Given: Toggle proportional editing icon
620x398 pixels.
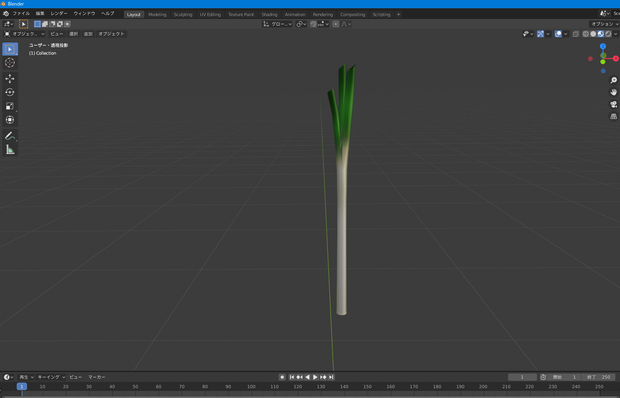Looking at the screenshot, I should [x=336, y=24].
